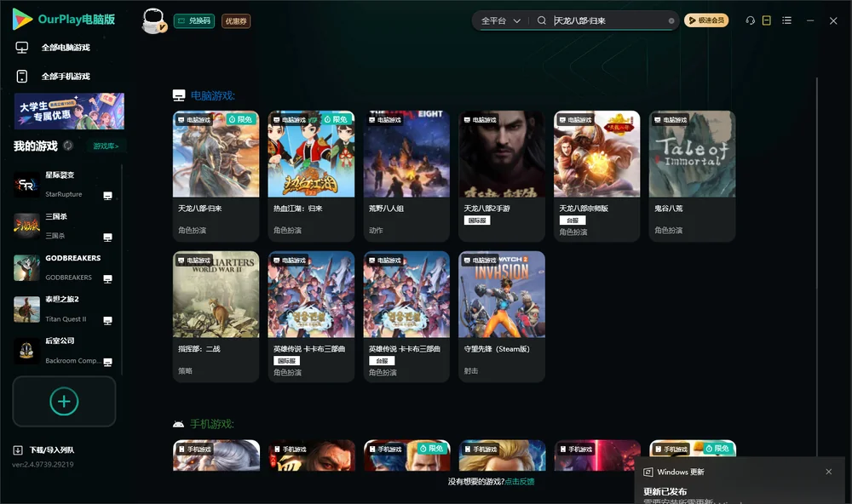Click the PC icon beside StarRupture
The width and height of the screenshot is (852, 504).
coord(107,196)
